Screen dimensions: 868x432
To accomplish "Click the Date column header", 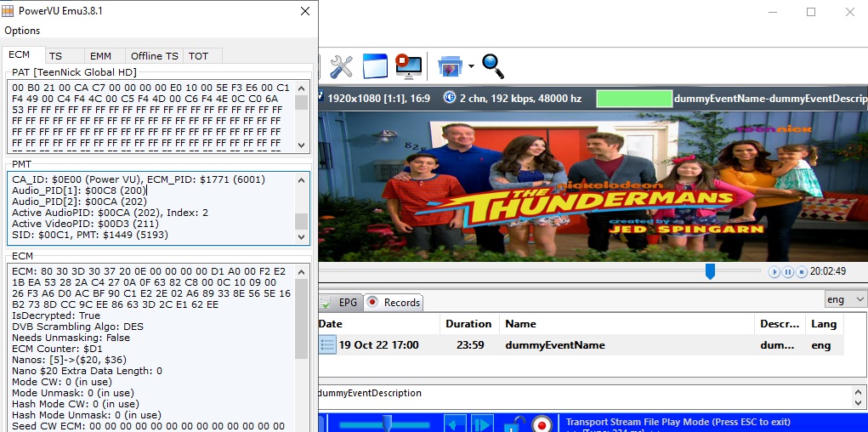I will pos(379,324).
